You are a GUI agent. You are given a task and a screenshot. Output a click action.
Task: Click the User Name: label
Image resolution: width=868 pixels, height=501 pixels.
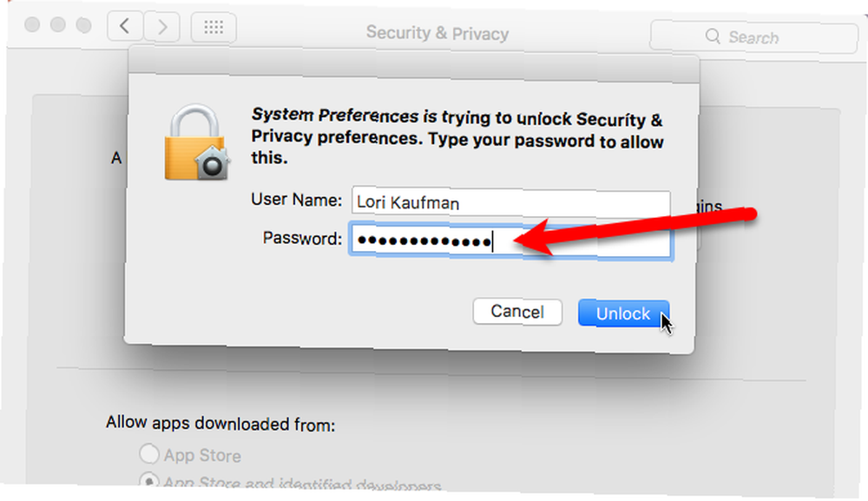(x=296, y=200)
